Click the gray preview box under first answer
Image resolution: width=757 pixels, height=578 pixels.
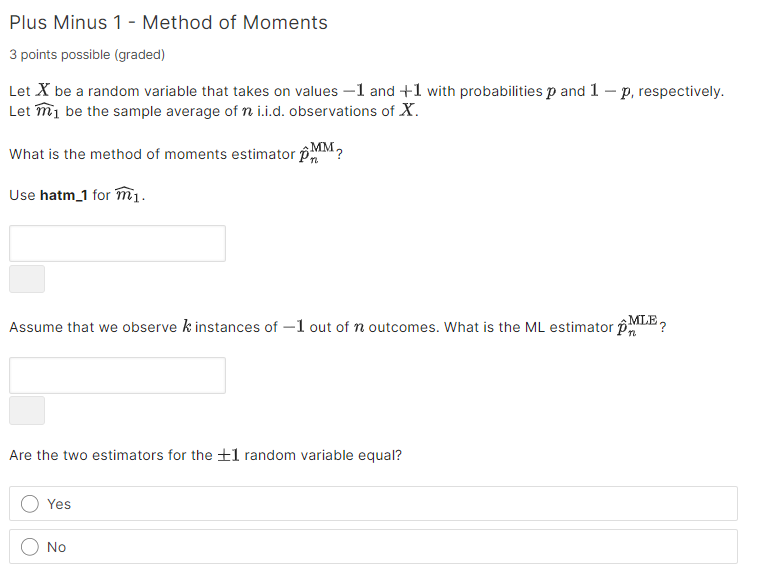tap(27, 279)
